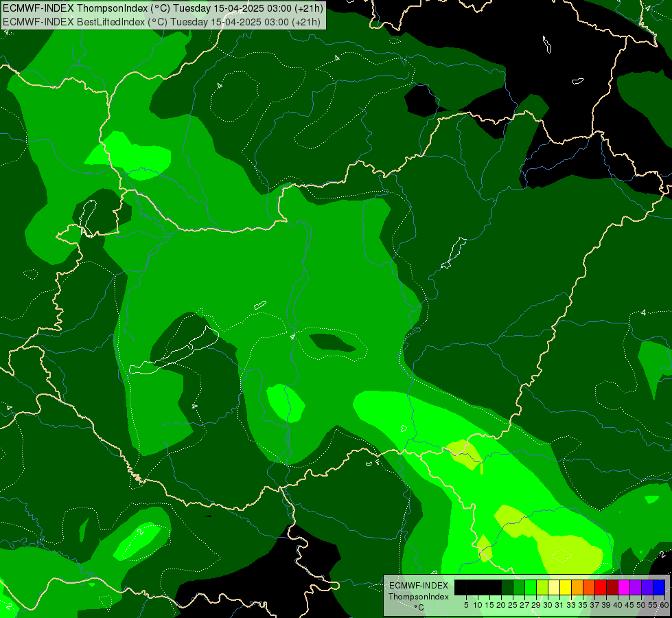Screen dimensions: 672x618
Task: Click the ThompsonIndex title line at top
Action: pyautogui.click(x=163, y=8)
